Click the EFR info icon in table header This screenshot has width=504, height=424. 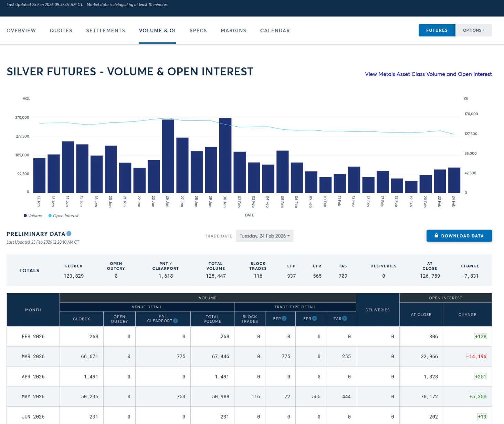[314, 318]
